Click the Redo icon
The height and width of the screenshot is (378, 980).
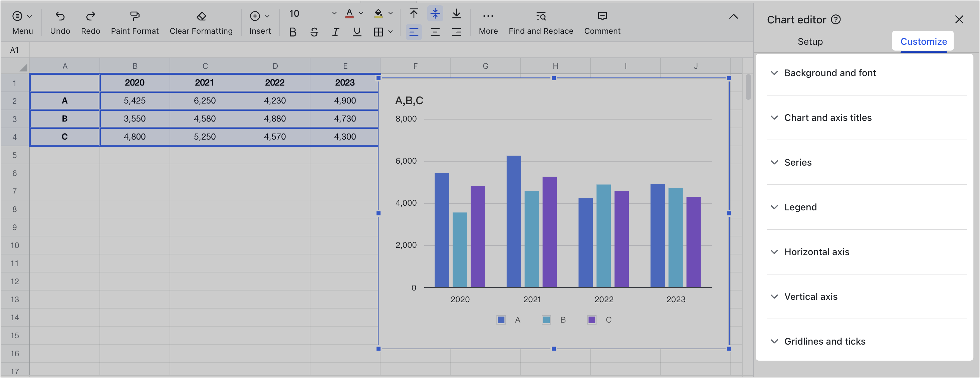[x=90, y=16]
